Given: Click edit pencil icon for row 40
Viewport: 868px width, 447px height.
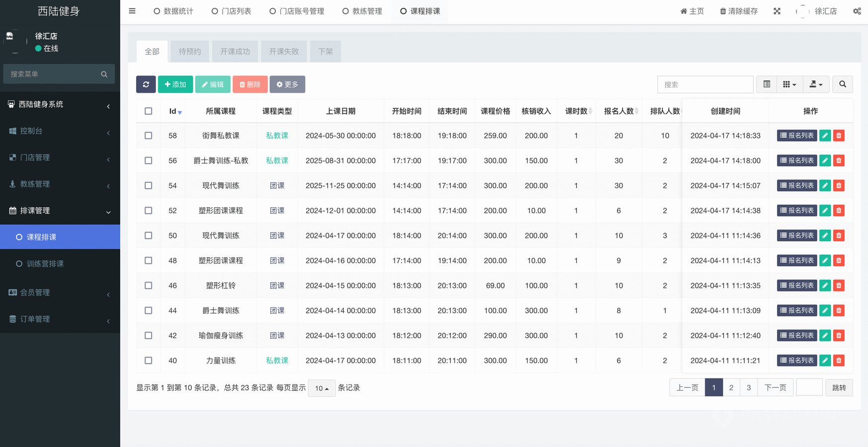Looking at the screenshot, I should (x=825, y=361).
